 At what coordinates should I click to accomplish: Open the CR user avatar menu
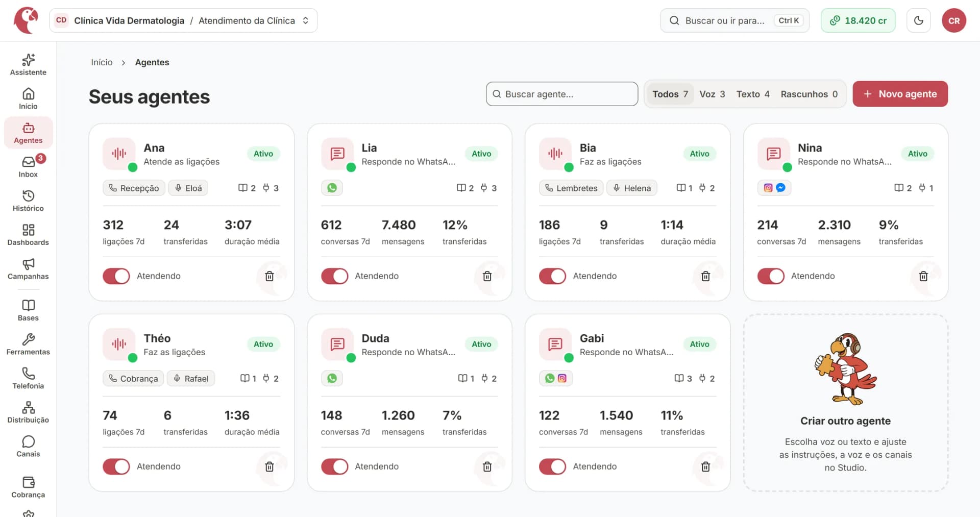pos(954,20)
